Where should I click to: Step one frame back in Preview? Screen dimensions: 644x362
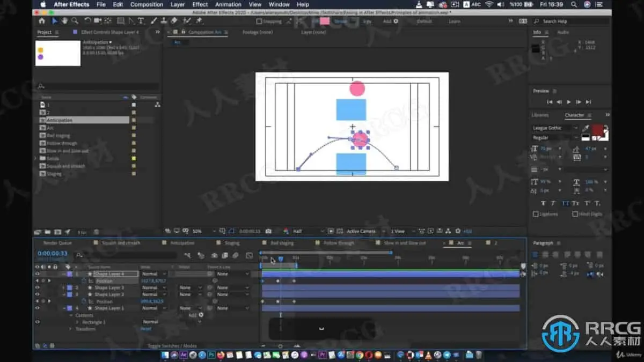point(559,102)
